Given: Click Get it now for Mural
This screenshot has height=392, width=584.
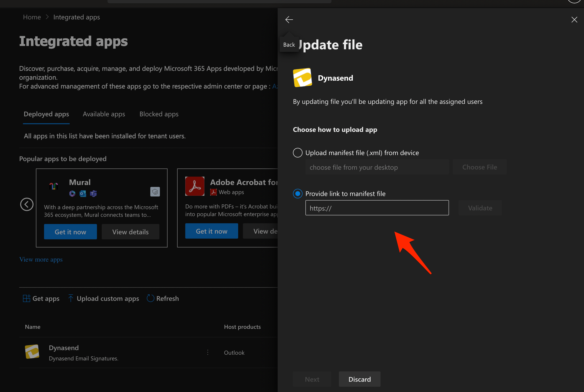Looking at the screenshot, I should [70, 231].
